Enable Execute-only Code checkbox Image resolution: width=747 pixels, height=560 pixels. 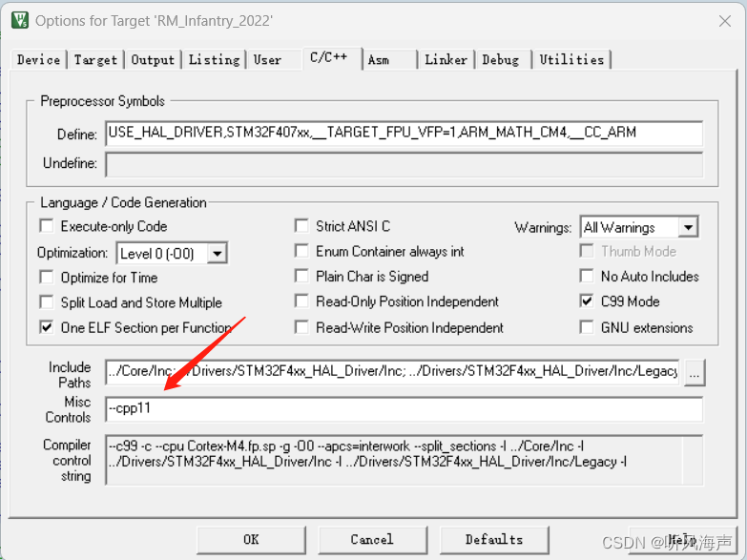pos(47,226)
